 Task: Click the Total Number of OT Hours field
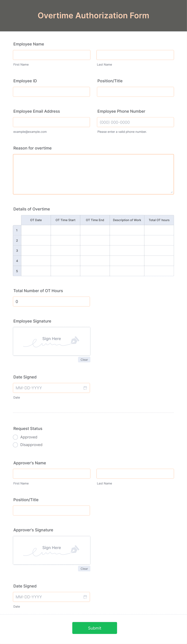51,302
